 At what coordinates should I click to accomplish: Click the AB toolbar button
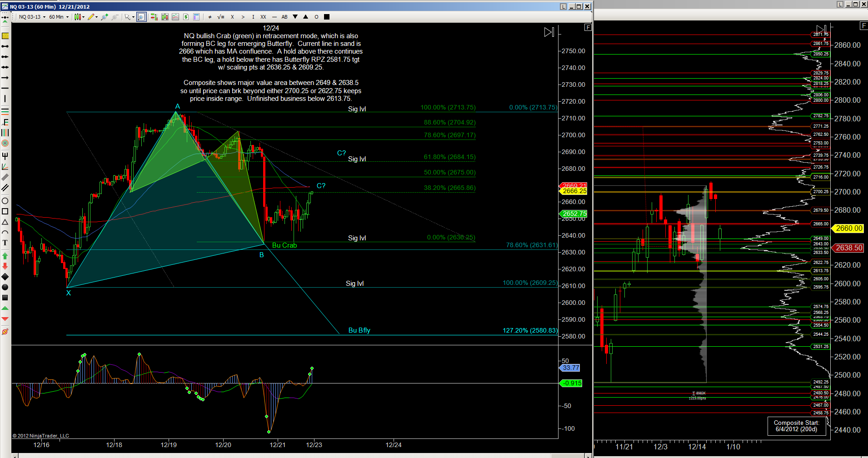[284, 17]
